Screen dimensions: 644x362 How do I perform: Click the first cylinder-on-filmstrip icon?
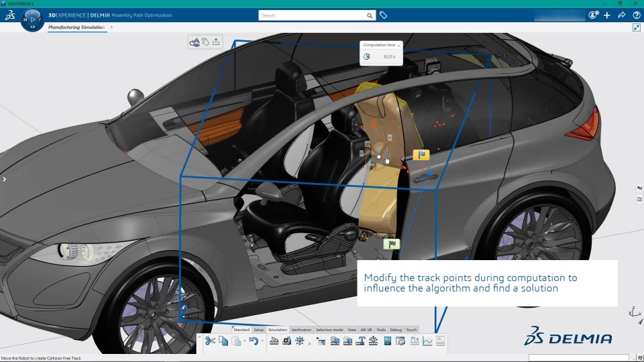pyautogui.click(x=335, y=341)
